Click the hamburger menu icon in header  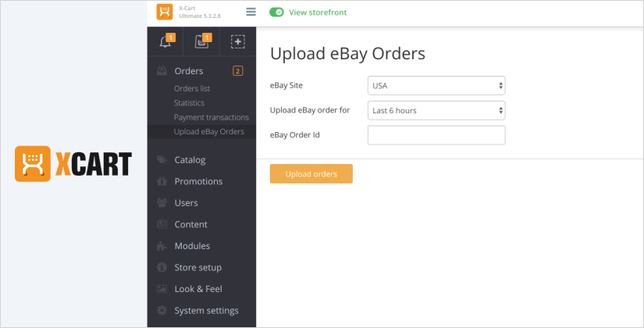point(251,12)
